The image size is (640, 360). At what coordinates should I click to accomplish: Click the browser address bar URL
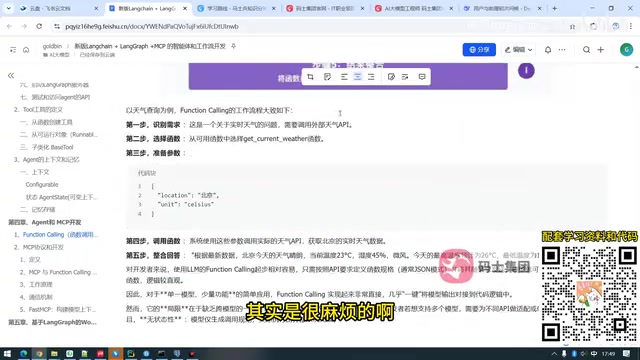152,26
